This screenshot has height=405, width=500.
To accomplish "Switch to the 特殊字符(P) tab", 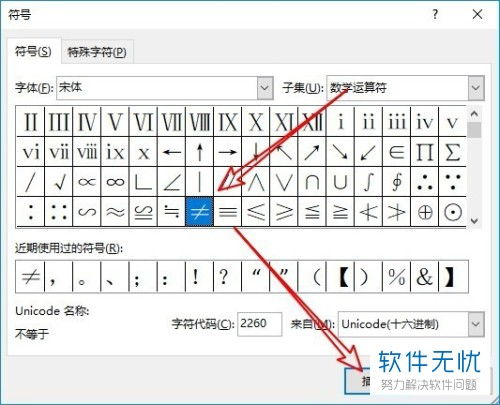I will [97, 52].
